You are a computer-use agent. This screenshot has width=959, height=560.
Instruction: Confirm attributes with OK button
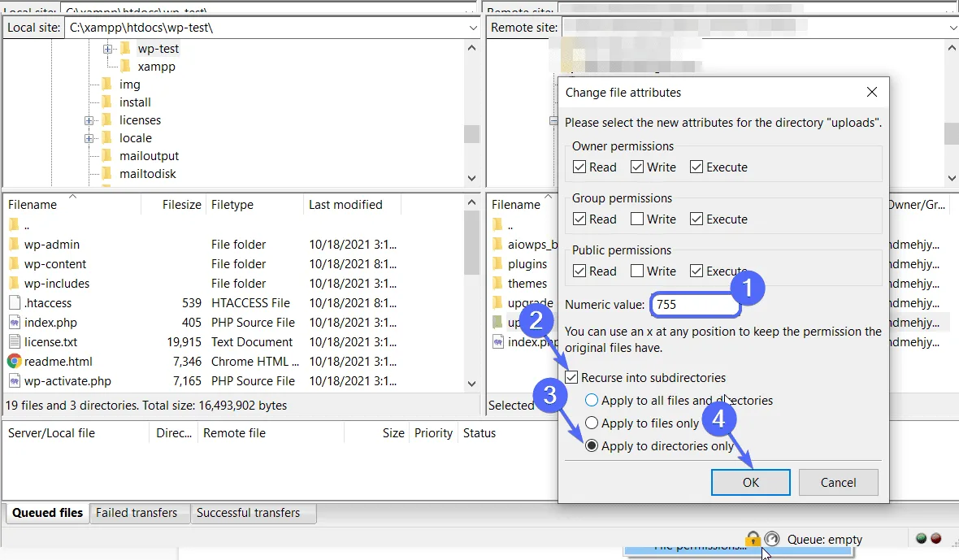tap(750, 482)
